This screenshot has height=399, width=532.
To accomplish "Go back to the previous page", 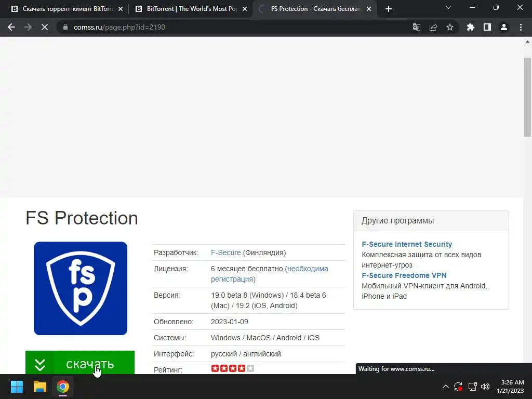I will point(11,27).
